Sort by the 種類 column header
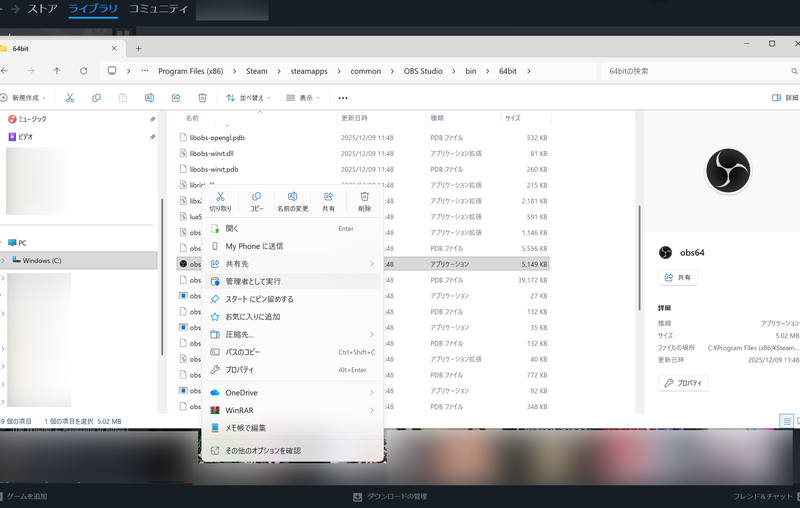 click(437, 118)
